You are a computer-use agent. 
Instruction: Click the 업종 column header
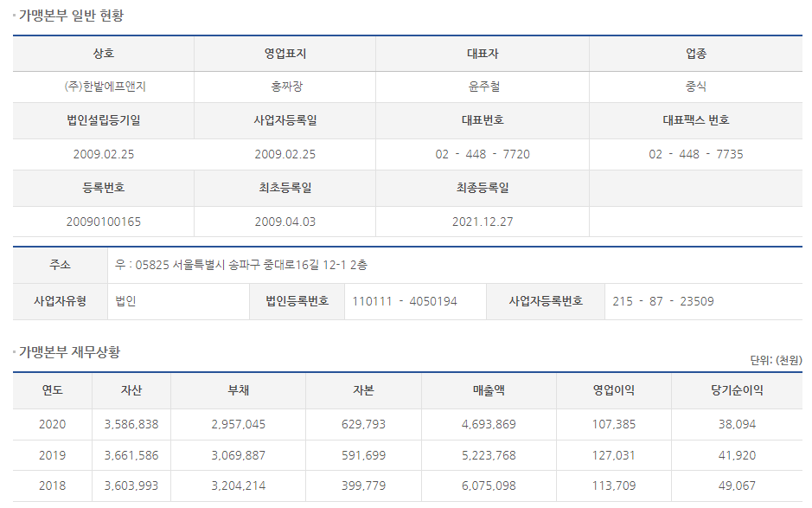696,54
